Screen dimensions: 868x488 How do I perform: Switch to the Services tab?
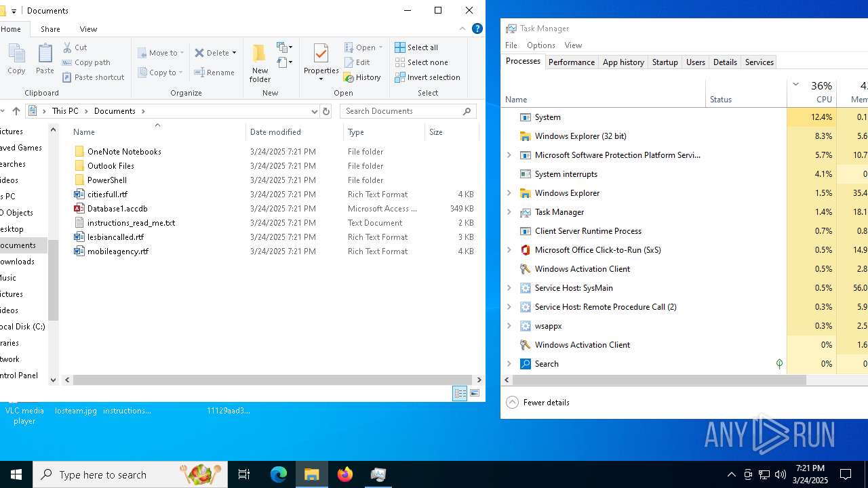759,62
